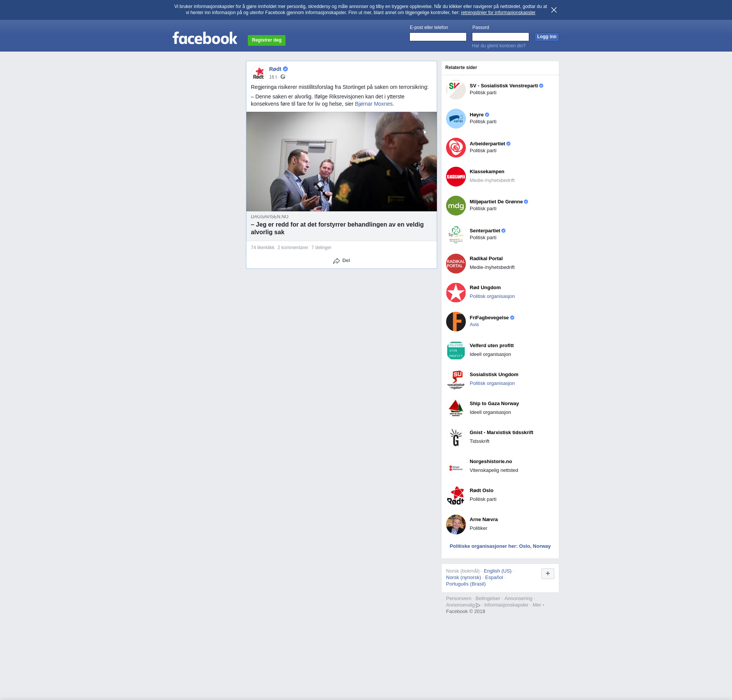Open the Velferd uten profitt page
732x700 pixels.
pos(491,346)
